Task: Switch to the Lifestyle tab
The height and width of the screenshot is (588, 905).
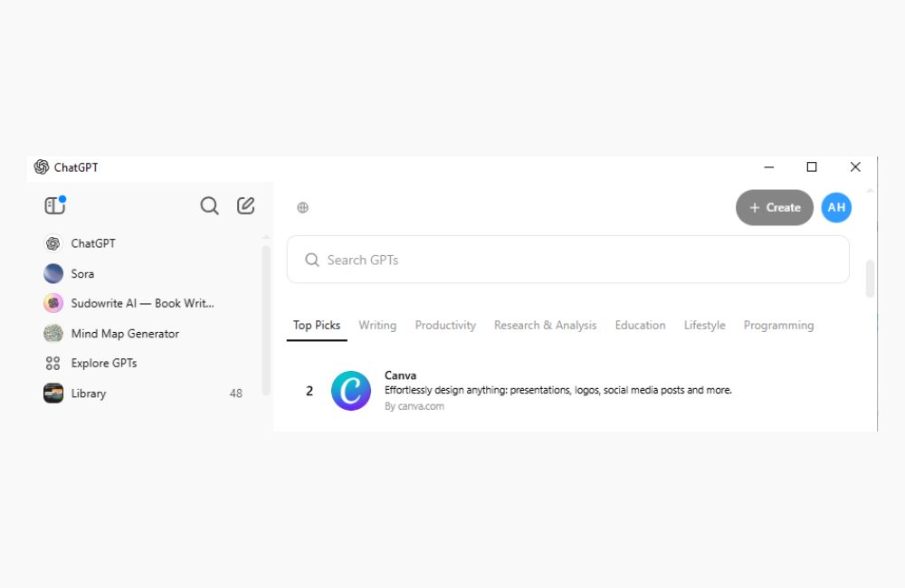Action: (x=705, y=326)
